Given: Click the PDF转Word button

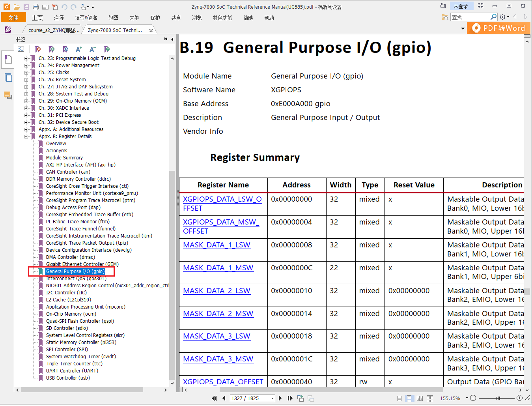Looking at the screenshot, I should pos(499,28).
